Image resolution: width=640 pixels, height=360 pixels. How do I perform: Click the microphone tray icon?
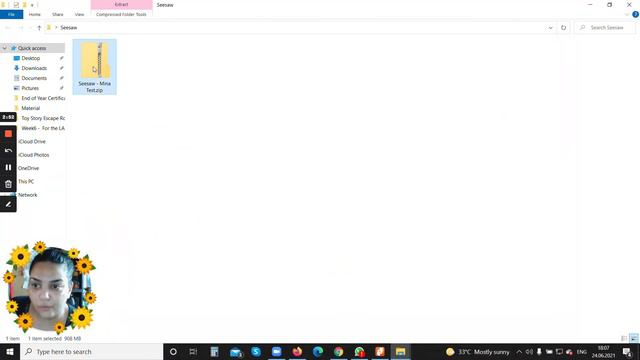point(539,351)
